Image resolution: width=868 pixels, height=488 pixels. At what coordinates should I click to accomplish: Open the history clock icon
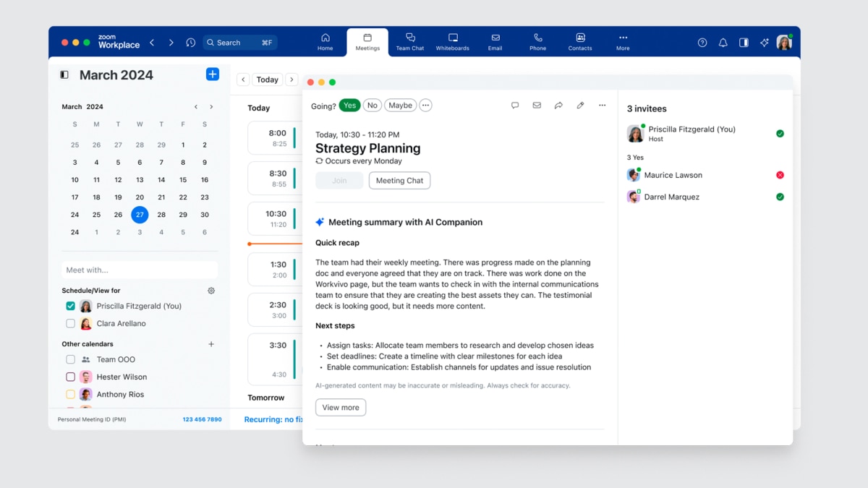191,43
